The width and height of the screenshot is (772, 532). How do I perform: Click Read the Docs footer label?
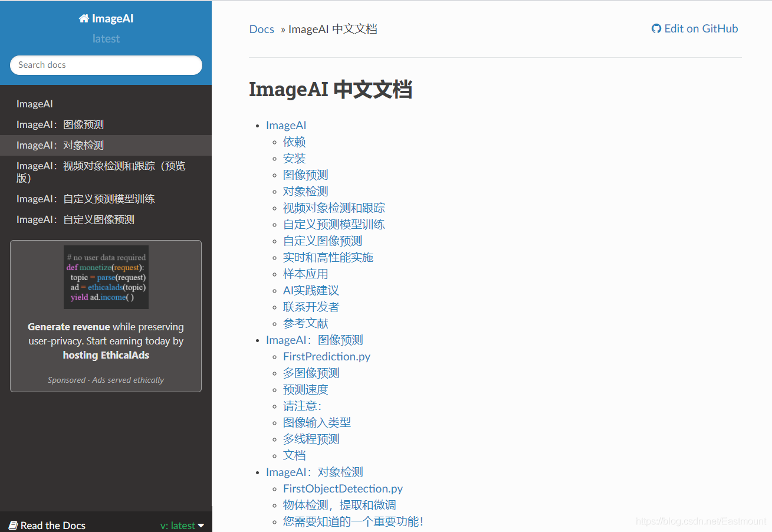[53, 526]
